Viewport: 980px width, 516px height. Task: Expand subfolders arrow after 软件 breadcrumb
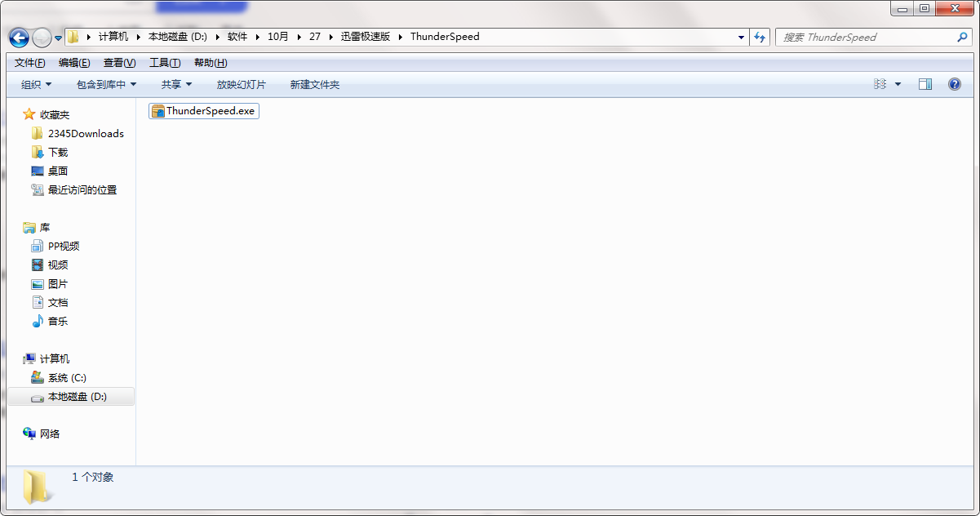pos(258,37)
